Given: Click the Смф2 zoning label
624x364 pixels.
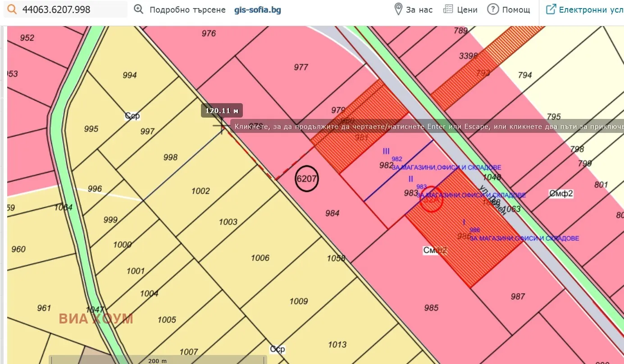Looking at the screenshot, I should [x=560, y=194].
